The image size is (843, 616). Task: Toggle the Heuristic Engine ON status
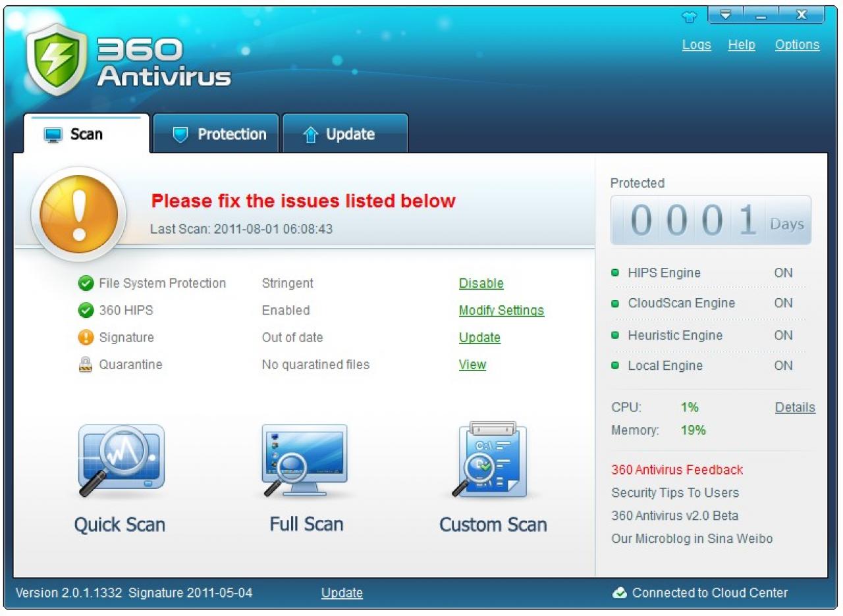(x=784, y=335)
